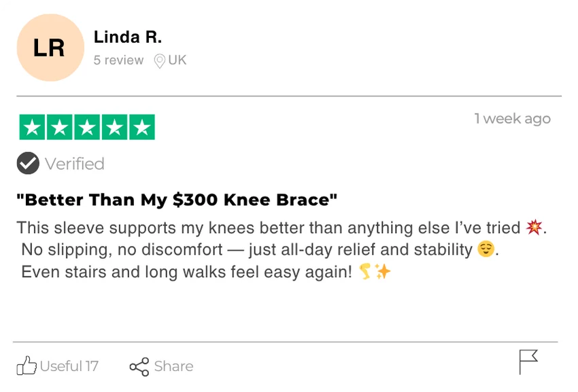The width and height of the screenshot is (578, 392).
Task: Click the first green rating star
Action: pos(32,127)
